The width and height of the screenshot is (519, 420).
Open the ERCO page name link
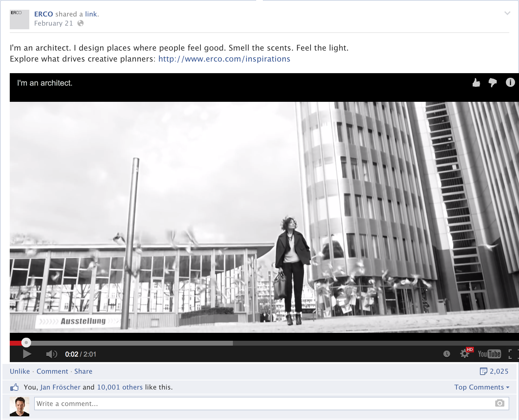click(44, 14)
